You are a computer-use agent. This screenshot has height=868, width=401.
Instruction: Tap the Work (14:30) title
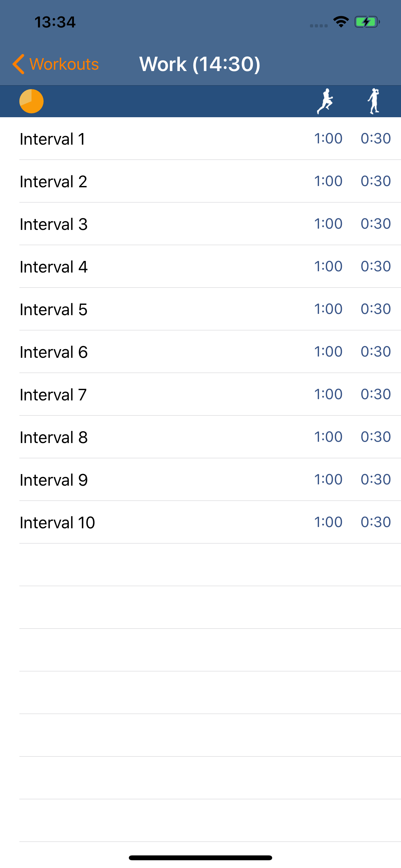click(200, 64)
